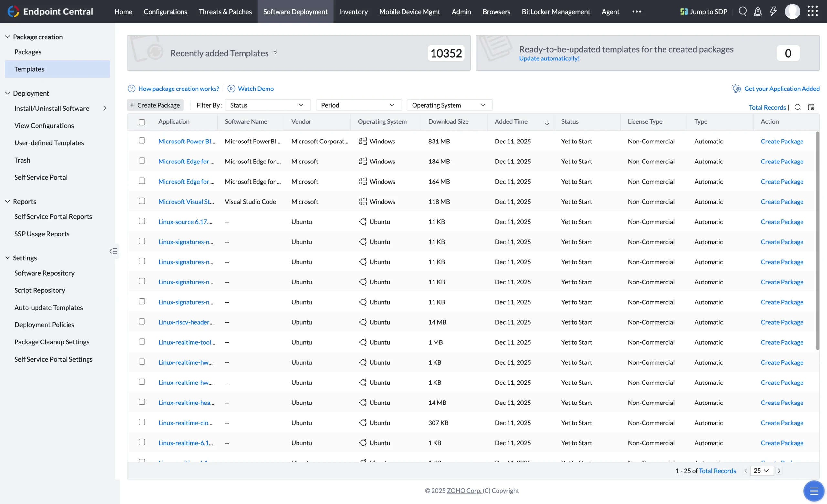Check the Linux-realtime-tool row checkbox

(x=142, y=341)
